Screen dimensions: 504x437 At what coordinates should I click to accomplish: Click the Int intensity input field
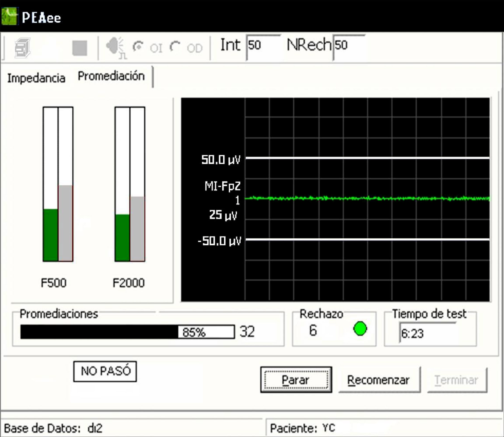click(264, 46)
